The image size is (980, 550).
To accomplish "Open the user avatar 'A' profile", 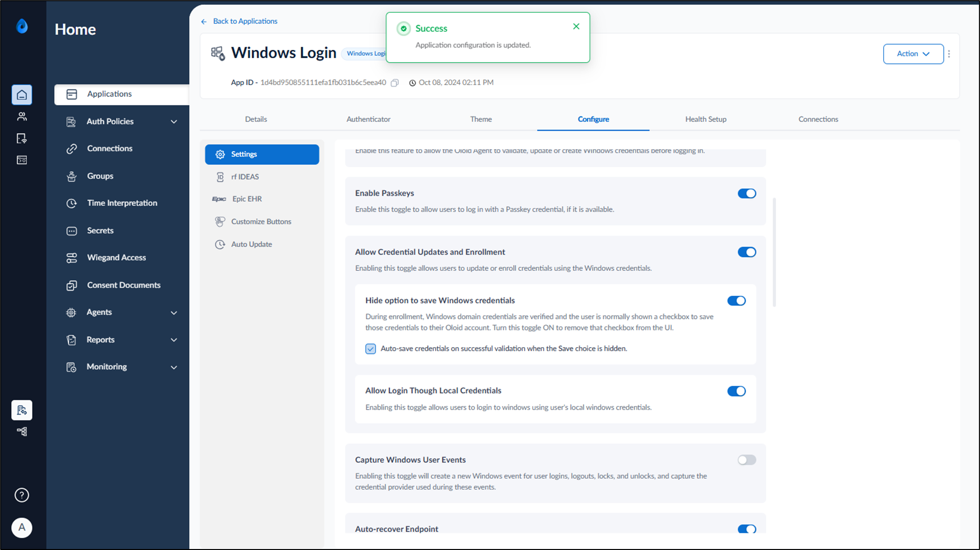I will coord(22,528).
